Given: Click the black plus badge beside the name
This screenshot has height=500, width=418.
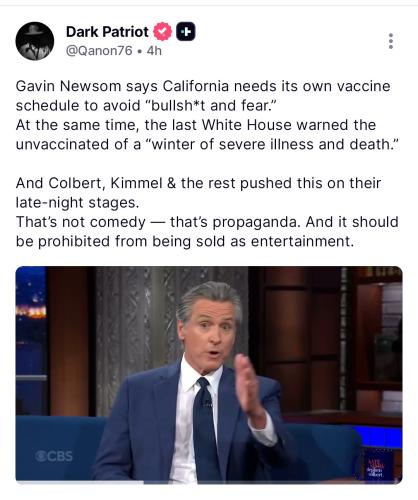Looking at the screenshot, I should [186, 32].
